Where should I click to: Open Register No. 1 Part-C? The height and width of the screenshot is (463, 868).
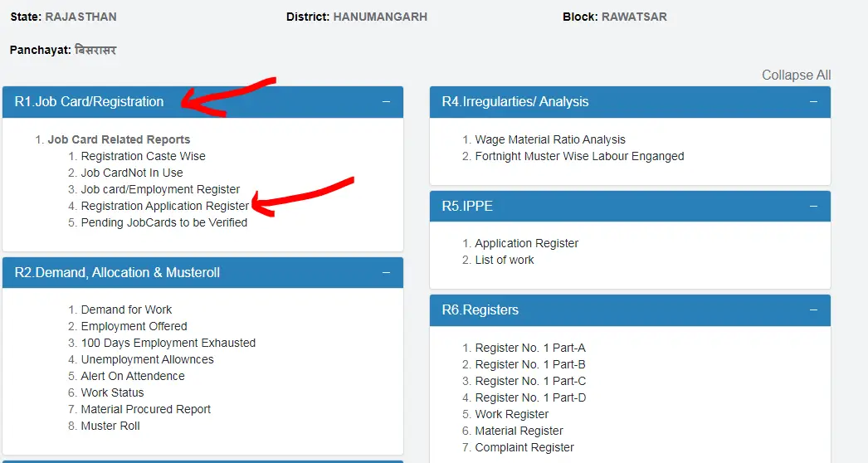click(530, 381)
